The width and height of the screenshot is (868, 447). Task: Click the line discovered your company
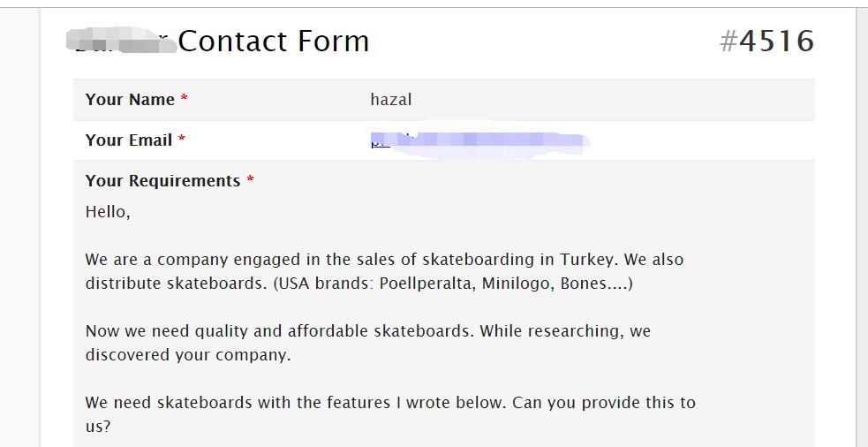[x=188, y=355]
